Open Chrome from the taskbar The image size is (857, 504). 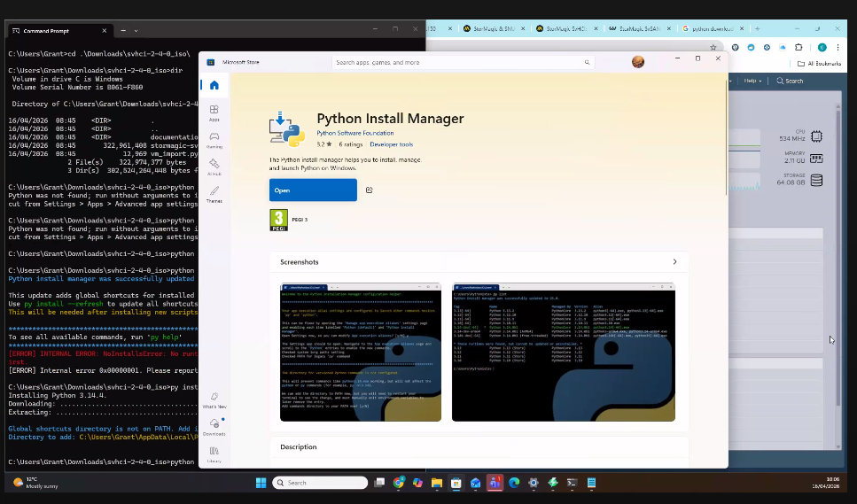pos(399,483)
